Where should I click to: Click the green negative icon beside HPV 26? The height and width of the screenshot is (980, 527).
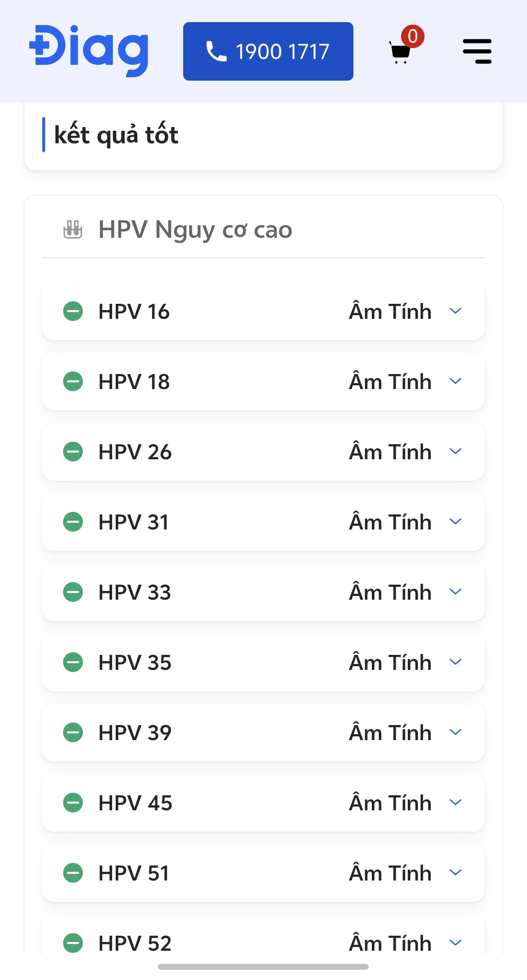[x=73, y=452]
